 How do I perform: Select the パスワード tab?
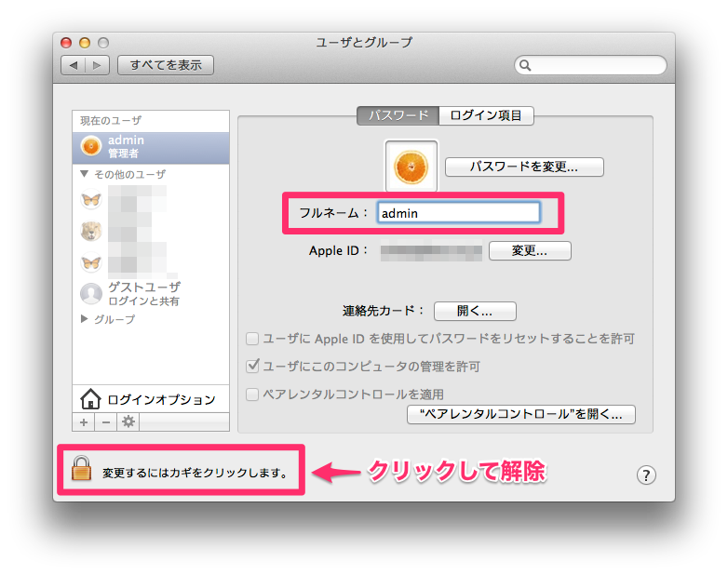point(398,115)
